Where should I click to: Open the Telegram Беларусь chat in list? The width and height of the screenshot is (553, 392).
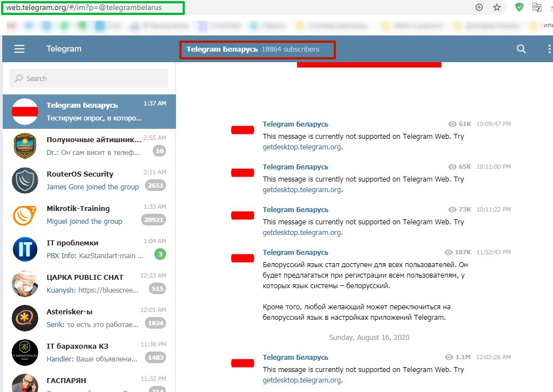click(89, 112)
